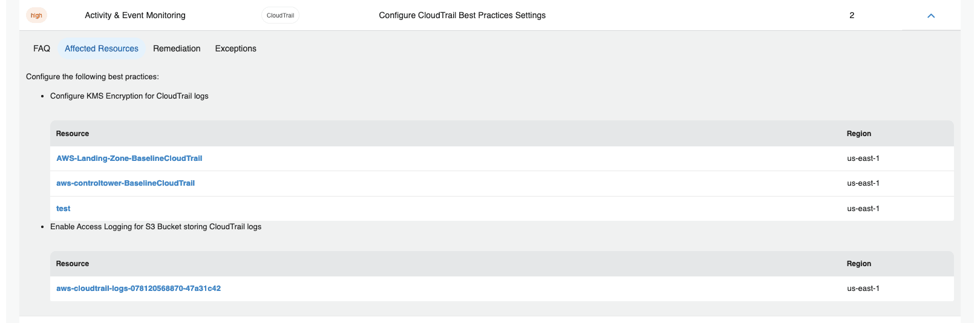Open the AWS-Landing-Zone-BaselineCloudTrail resource link
Screen dimensions: 980x323
click(x=129, y=158)
